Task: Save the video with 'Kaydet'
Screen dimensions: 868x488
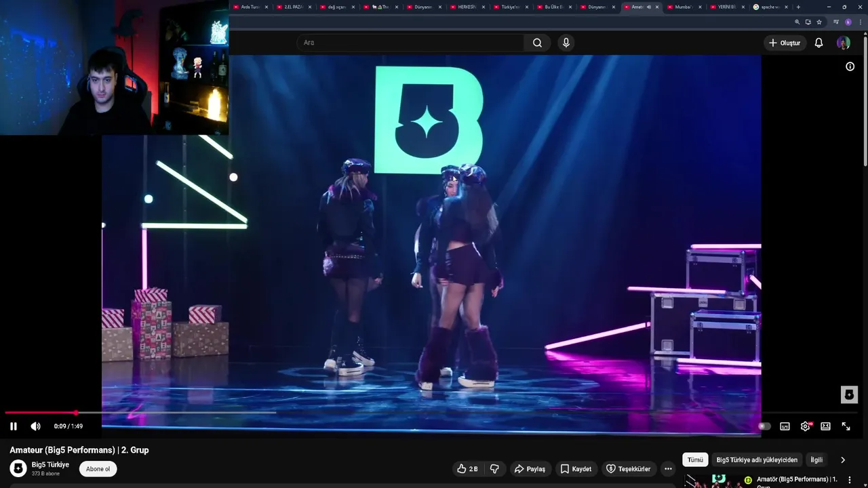Action: point(575,469)
